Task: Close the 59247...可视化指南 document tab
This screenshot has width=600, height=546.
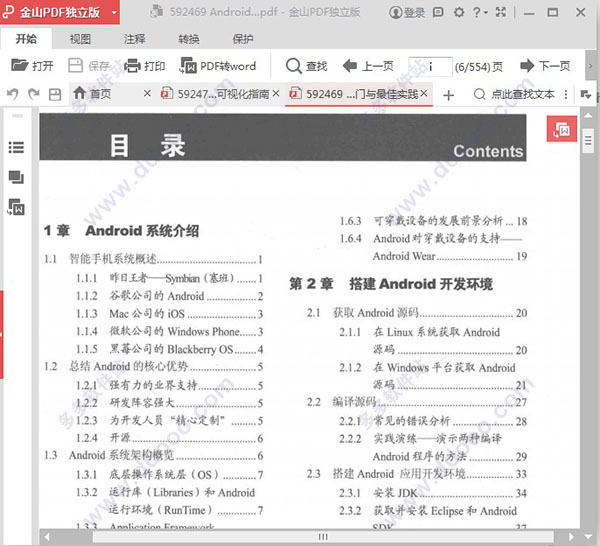Action: pyautogui.click(x=276, y=93)
